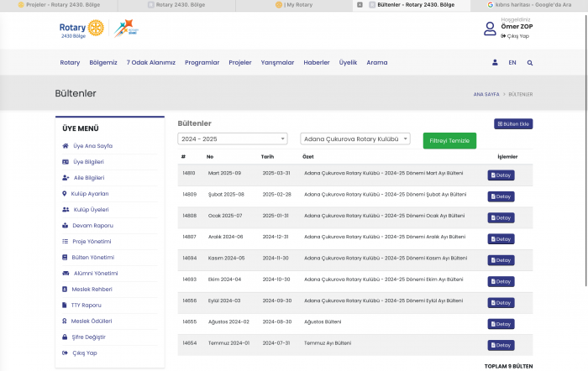Screen dimensions: 588x371
Task: Click the lock icon beside Şifre Değiştir
Action: click(65, 337)
